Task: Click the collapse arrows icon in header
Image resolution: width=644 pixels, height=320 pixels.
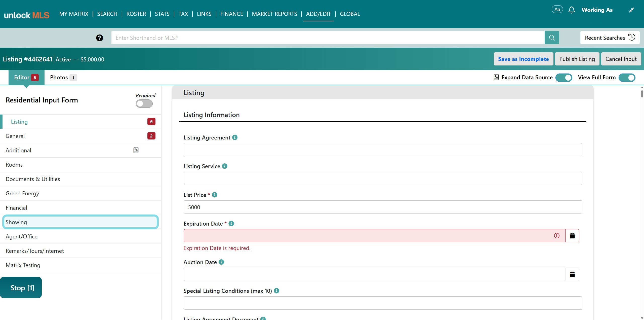Action: click(x=631, y=10)
